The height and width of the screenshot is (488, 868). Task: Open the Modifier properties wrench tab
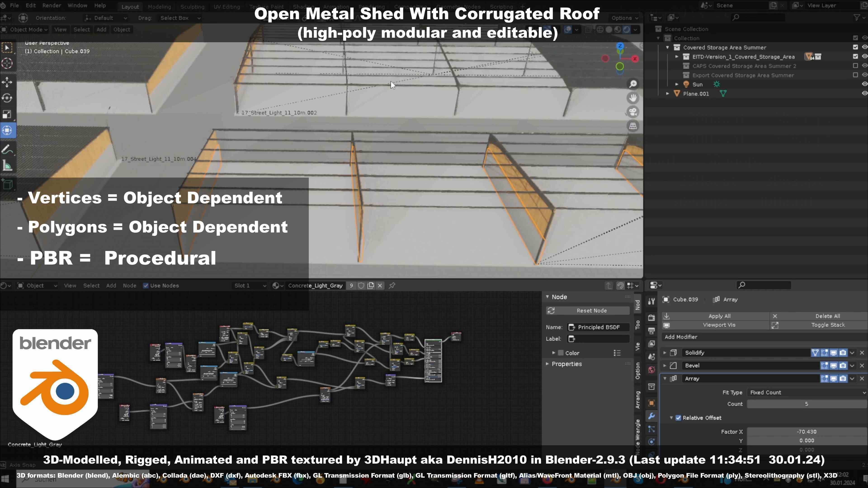click(x=651, y=416)
